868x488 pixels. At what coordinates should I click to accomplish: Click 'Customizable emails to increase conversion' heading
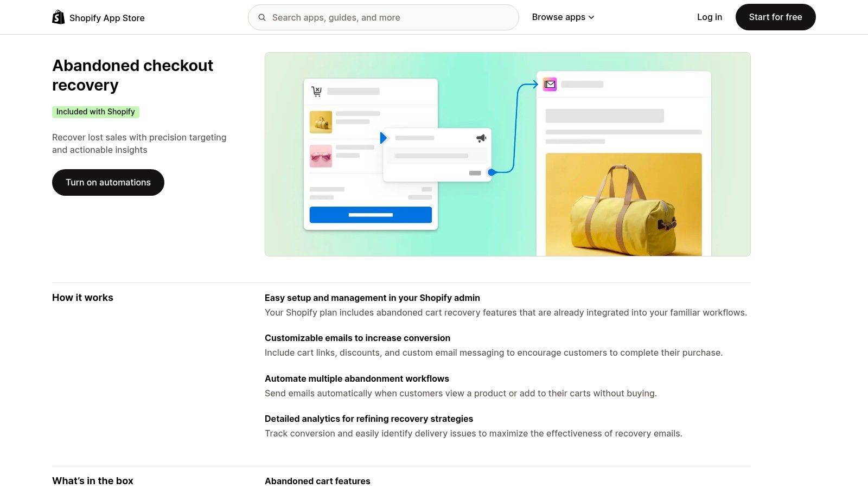click(358, 338)
